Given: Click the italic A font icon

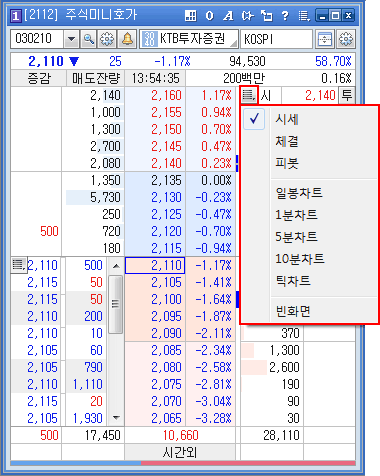Looking at the screenshot, I should tap(228, 16).
